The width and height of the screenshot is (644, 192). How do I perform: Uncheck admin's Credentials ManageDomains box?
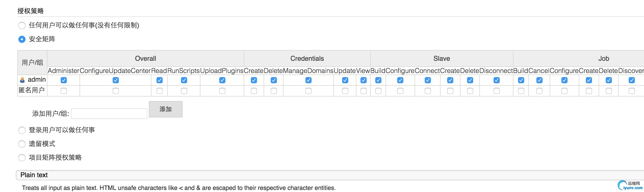pyautogui.click(x=308, y=80)
